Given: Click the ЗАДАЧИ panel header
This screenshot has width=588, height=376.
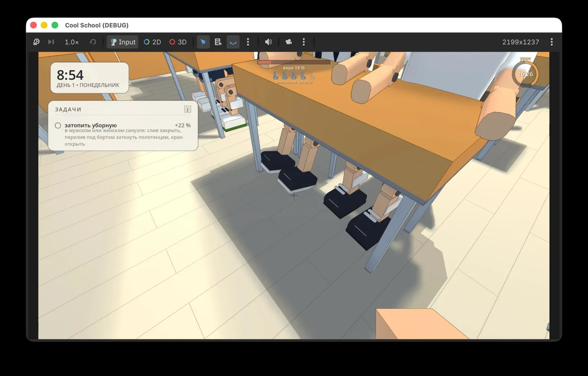Looking at the screenshot, I should point(68,109).
